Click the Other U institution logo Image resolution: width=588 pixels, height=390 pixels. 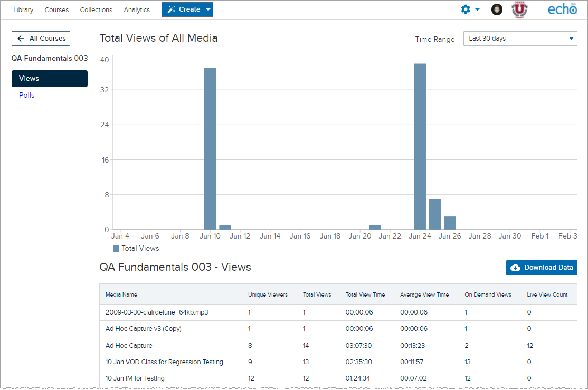[x=519, y=9]
